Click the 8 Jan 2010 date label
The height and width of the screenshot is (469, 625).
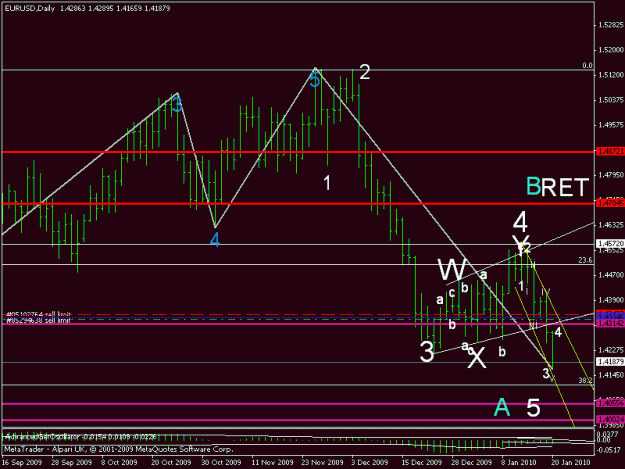tap(519, 462)
